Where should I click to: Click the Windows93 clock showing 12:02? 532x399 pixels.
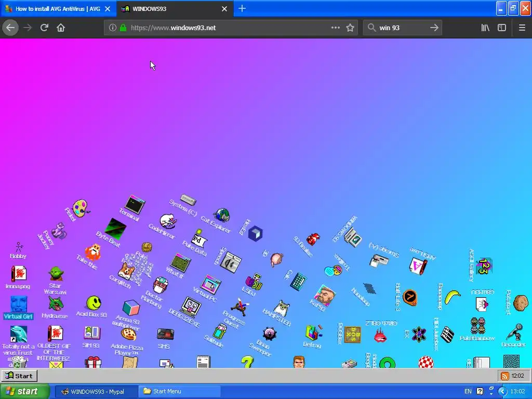[518, 376]
